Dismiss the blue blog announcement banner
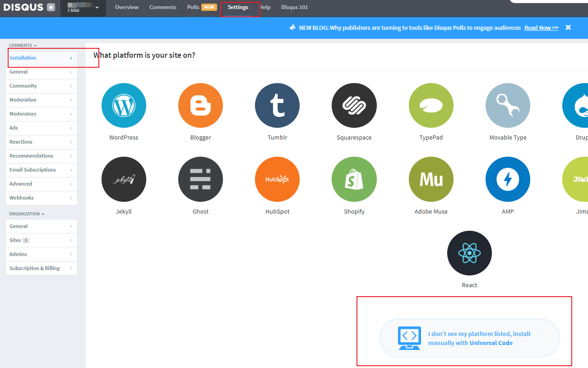The height and width of the screenshot is (368, 588). coord(568,28)
